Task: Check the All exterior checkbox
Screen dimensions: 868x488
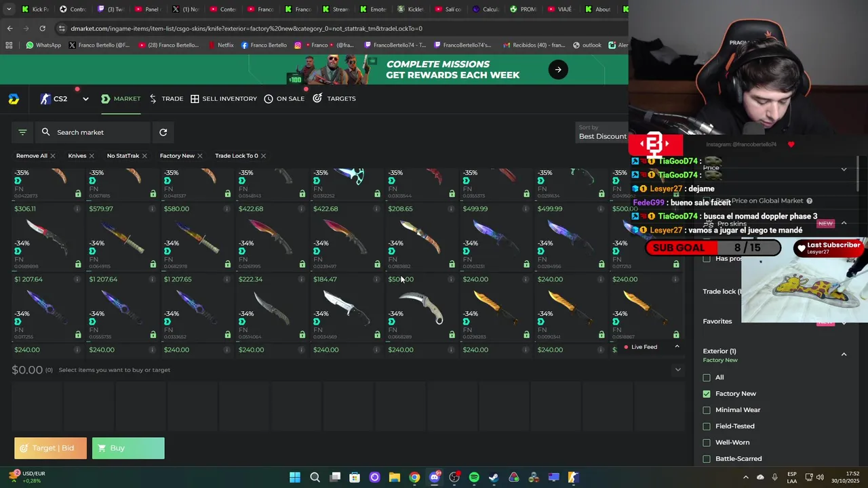Action: [x=707, y=378]
